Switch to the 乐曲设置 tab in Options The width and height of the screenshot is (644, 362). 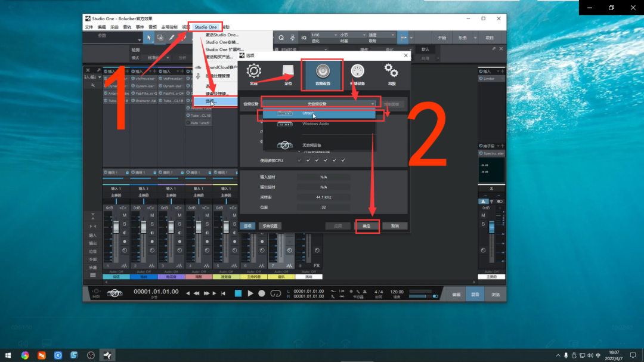270,225
